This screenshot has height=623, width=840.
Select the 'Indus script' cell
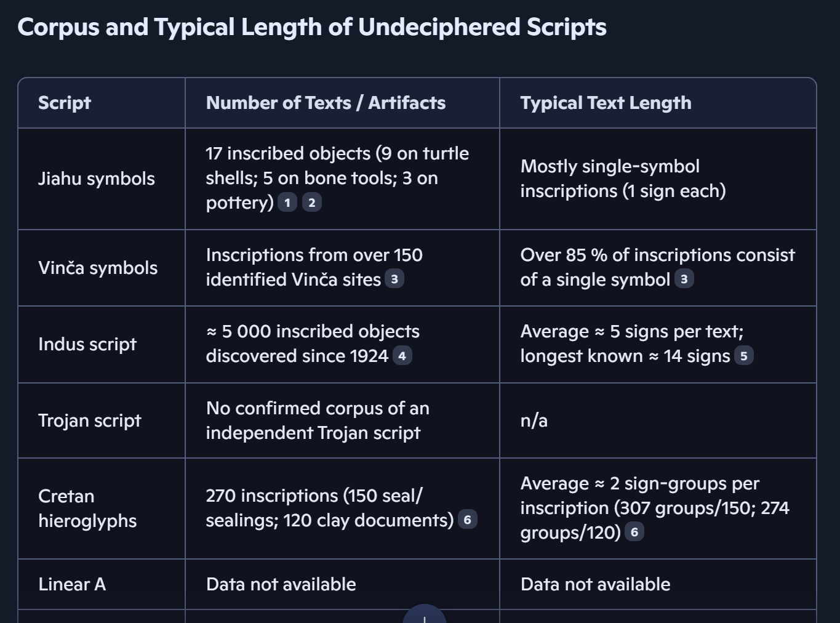pos(87,344)
